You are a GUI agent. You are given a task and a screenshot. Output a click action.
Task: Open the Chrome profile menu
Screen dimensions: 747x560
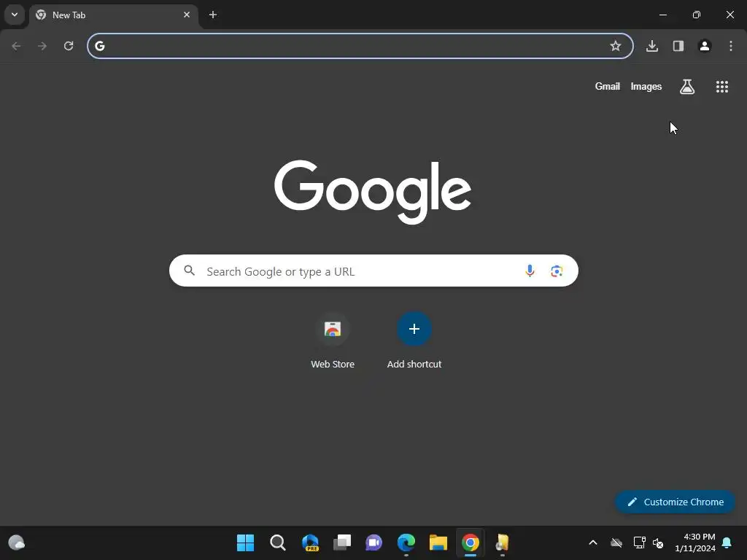(x=705, y=46)
